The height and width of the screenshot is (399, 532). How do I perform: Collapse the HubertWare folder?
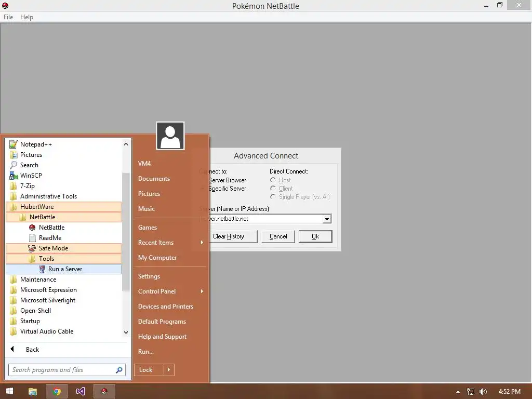click(x=63, y=207)
